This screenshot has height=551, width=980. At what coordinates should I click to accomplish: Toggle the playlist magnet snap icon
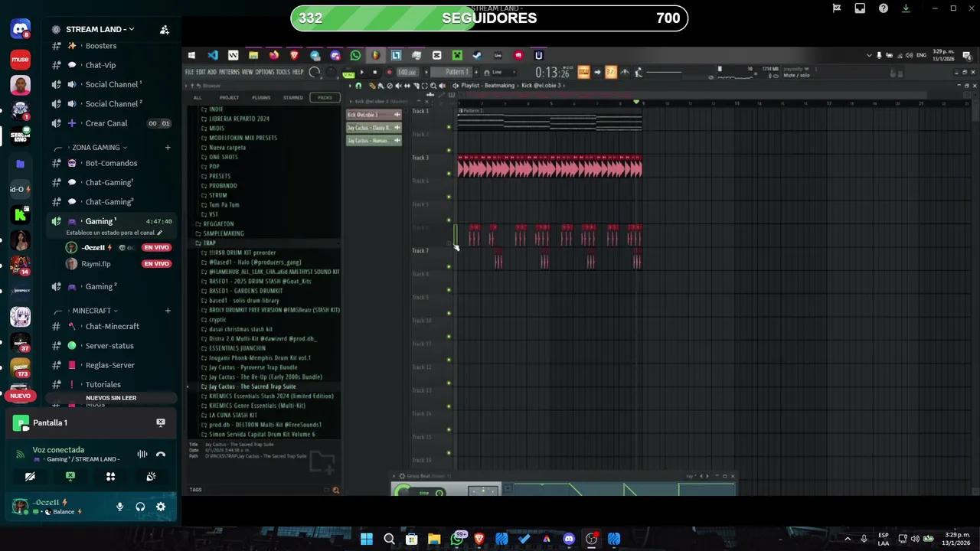[358, 86]
